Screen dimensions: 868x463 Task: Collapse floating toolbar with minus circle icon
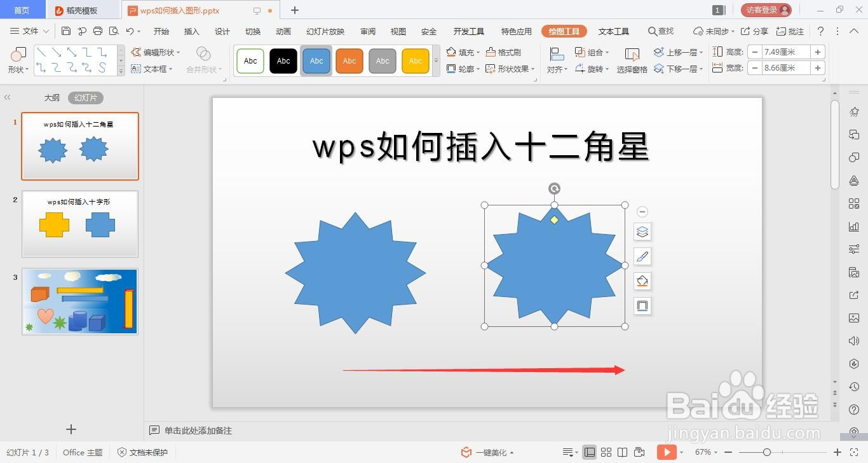coord(642,212)
